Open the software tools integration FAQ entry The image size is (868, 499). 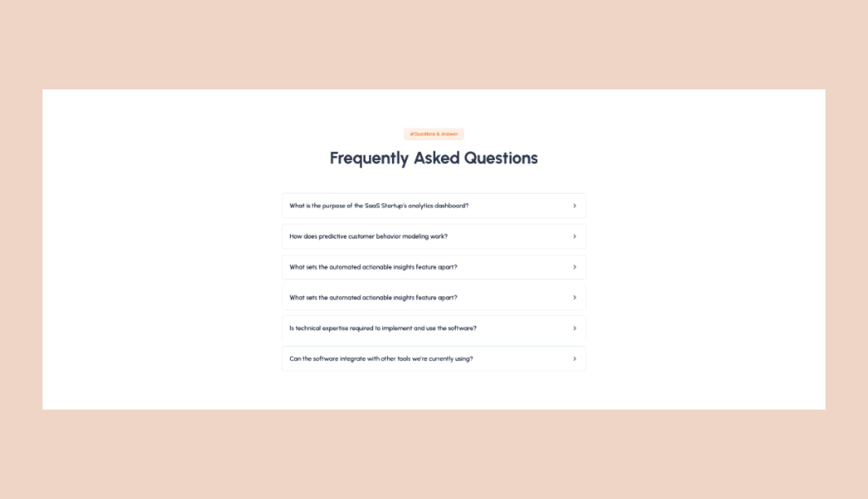(381, 359)
